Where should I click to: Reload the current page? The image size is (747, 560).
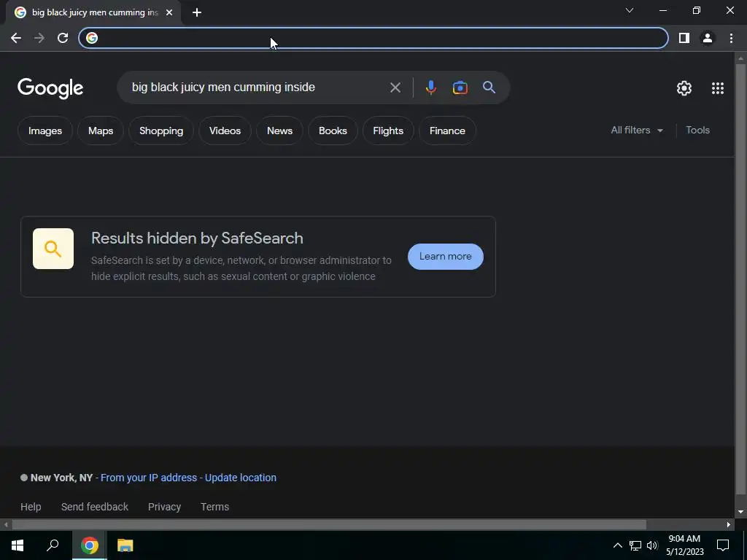click(63, 38)
